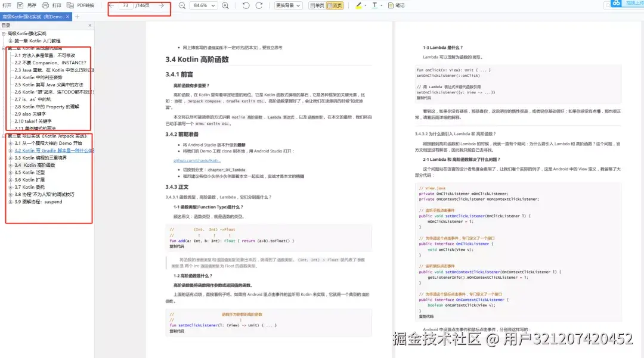Open outline entry 2.1 方法入参是常量

tap(45, 55)
